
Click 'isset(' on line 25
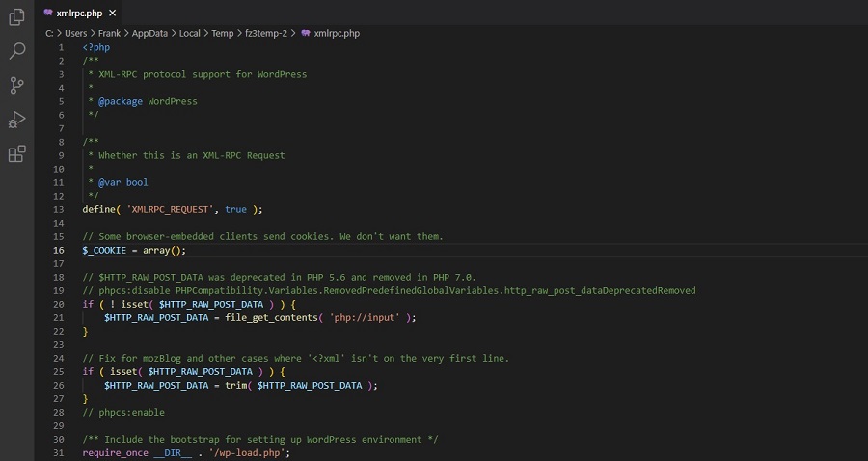(x=123, y=372)
